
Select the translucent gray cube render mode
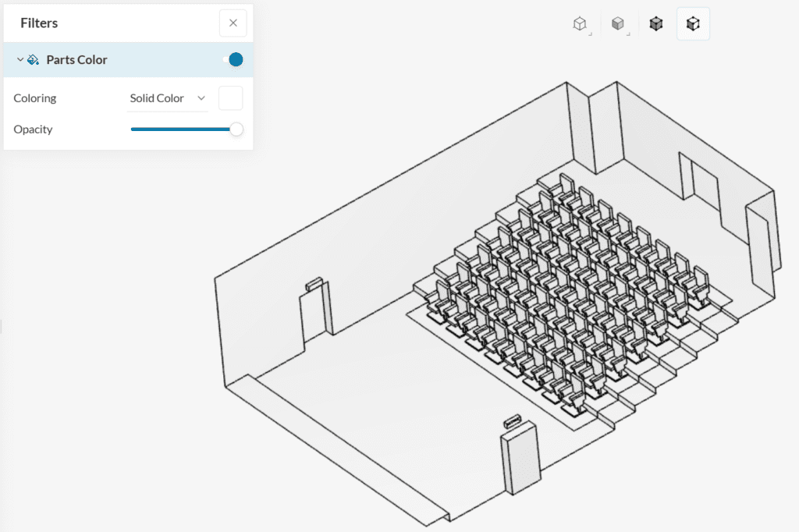tap(618, 24)
